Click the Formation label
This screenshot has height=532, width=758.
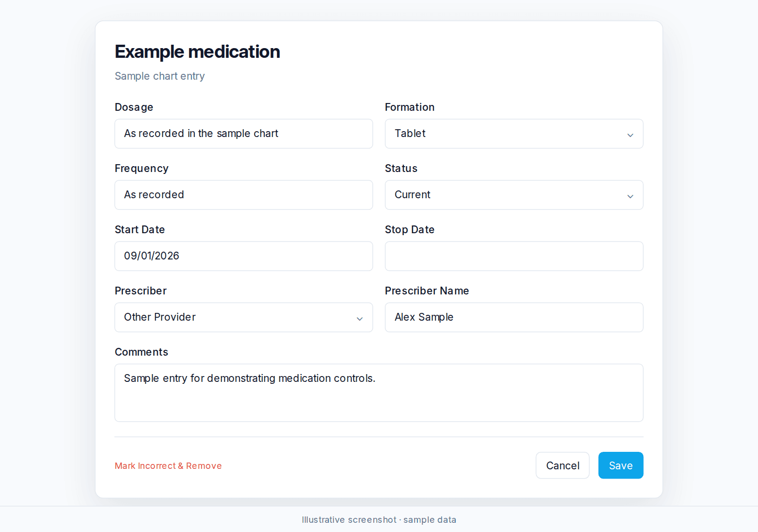coord(410,107)
